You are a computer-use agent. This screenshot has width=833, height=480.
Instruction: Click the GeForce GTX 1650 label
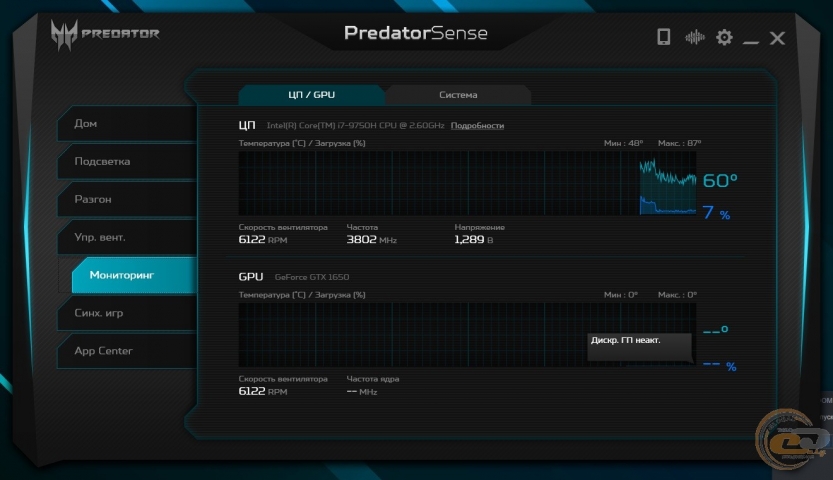point(312,277)
